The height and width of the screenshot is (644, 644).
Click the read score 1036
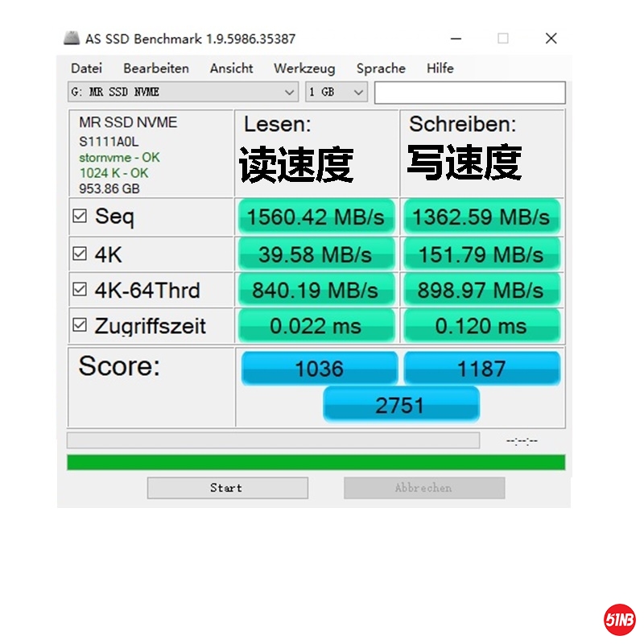(320, 369)
